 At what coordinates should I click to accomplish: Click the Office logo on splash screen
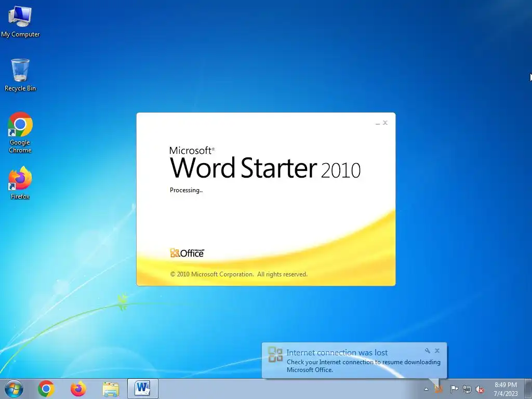point(187,253)
